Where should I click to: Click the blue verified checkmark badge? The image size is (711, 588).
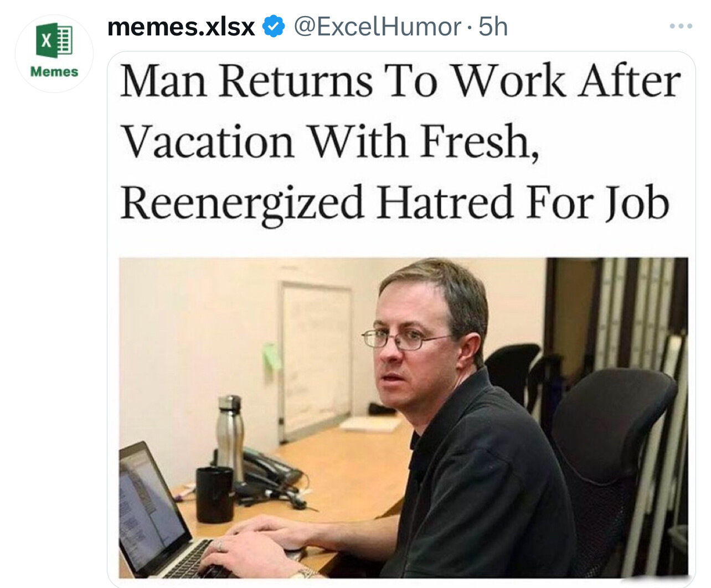tap(273, 27)
